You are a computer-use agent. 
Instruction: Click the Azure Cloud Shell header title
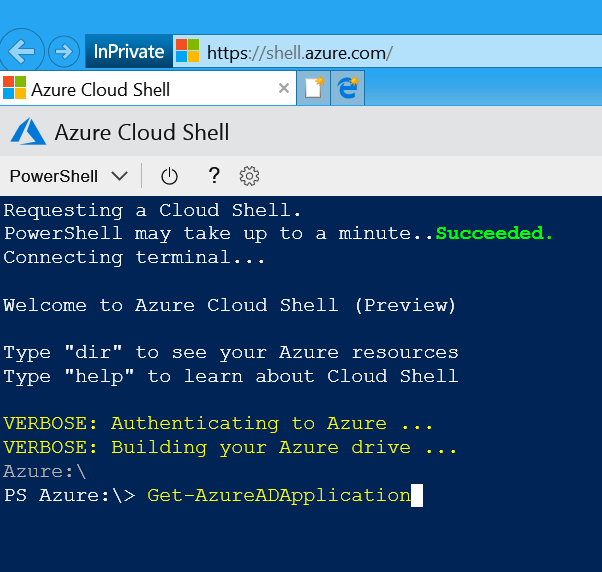(x=142, y=132)
